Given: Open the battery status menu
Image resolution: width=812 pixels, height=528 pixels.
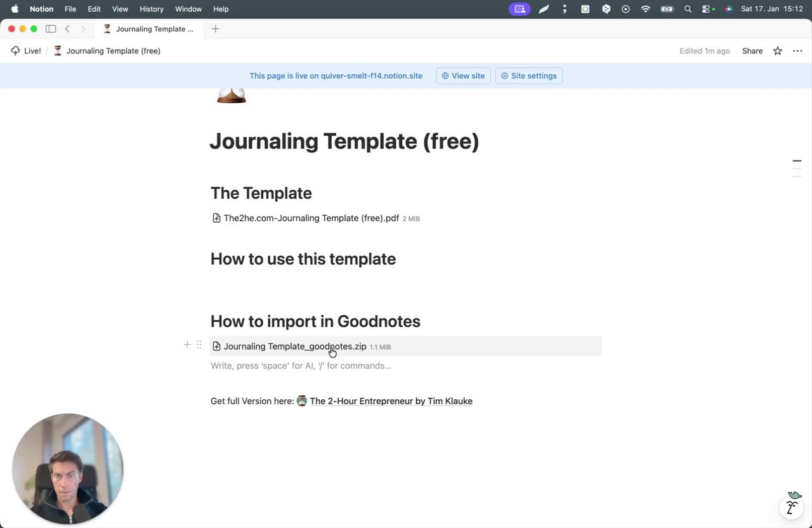Looking at the screenshot, I should tap(667, 9).
